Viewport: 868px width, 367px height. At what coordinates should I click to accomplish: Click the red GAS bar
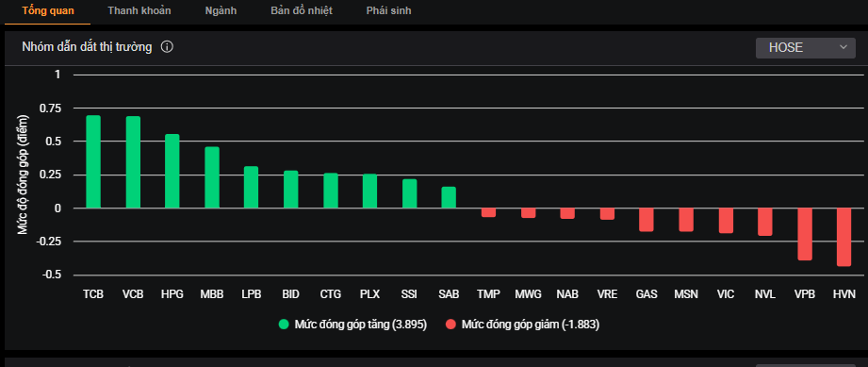[x=647, y=220]
